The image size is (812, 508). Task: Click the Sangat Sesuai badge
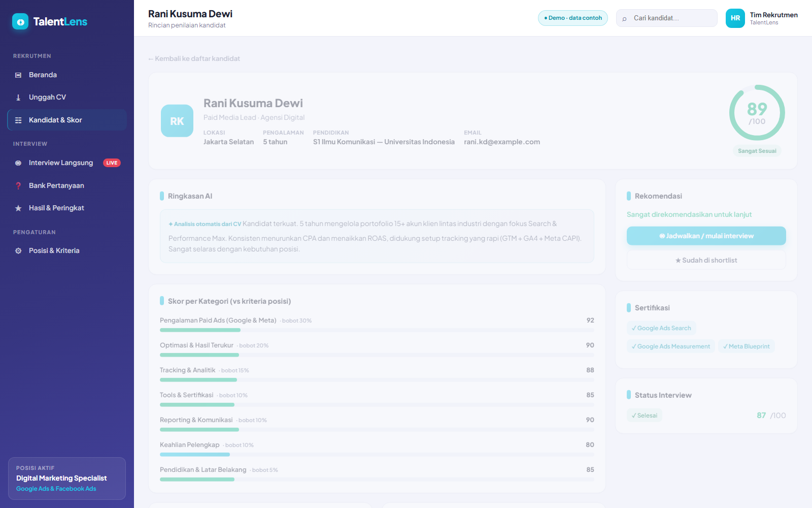coord(757,151)
